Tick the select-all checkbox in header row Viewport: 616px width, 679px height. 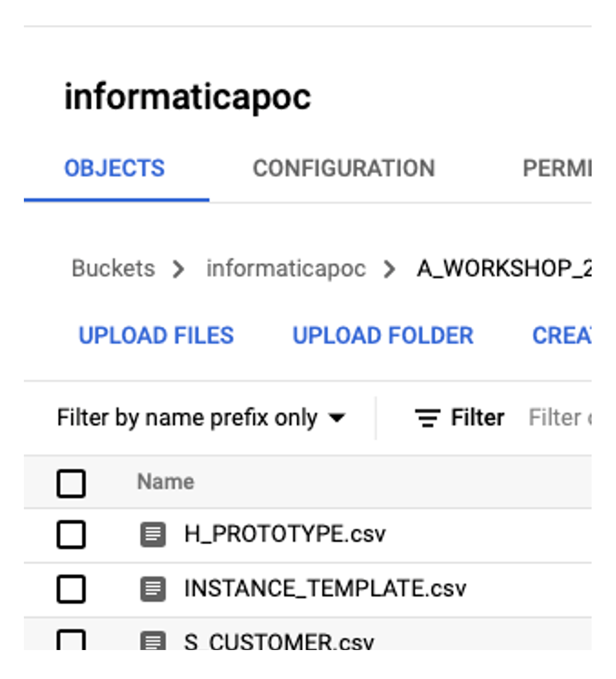(x=71, y=483)
